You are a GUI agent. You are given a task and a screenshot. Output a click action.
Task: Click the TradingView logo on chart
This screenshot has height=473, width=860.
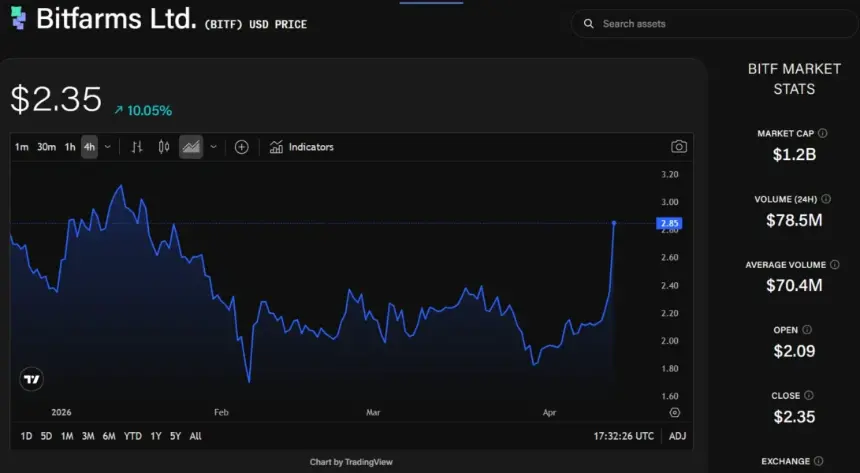pyautogui.click(x=32, y=379)
